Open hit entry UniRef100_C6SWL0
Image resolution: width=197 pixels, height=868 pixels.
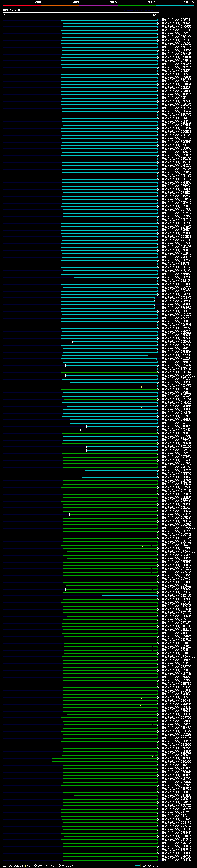176,389
